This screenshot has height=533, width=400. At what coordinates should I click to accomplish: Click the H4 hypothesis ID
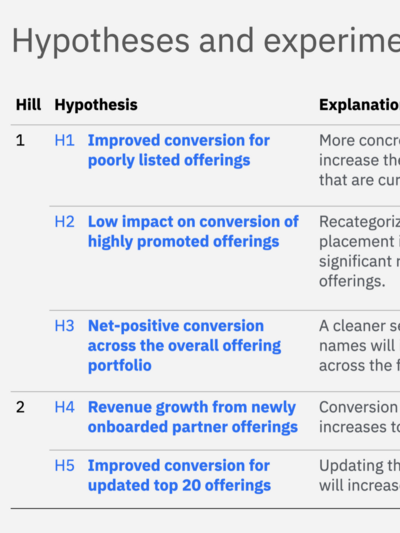coord(65,407)
